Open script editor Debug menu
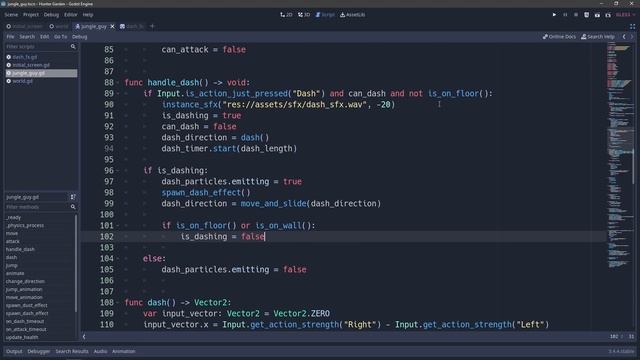The width and height of the screenshot is (640, 360). (80, 37)
